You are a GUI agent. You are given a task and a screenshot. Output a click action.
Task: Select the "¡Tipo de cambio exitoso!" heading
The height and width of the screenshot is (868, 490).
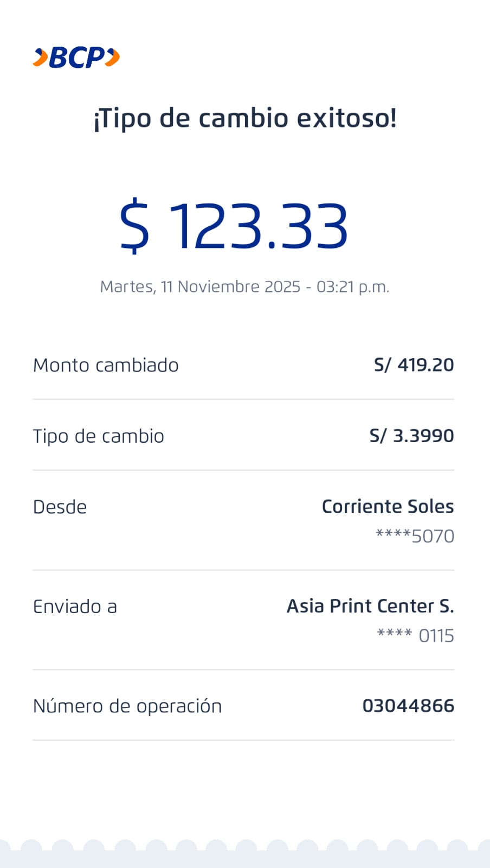click(x=245, y=118)
